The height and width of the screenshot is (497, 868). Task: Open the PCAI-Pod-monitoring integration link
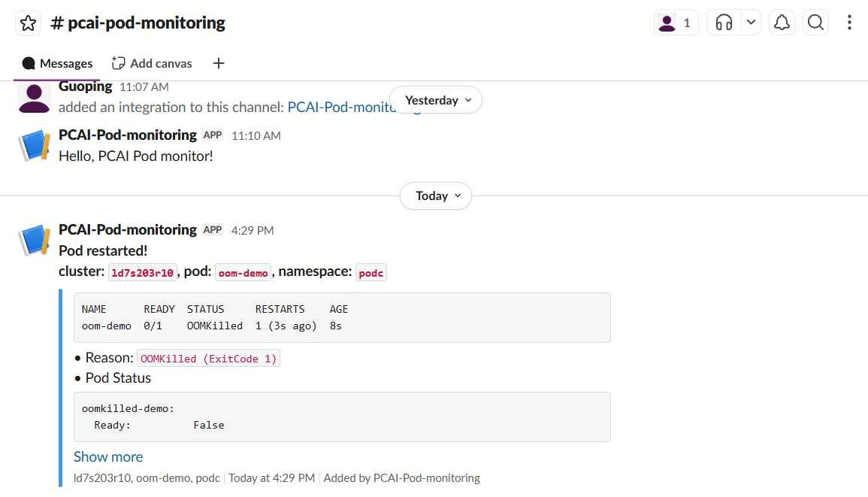point(342,107)
